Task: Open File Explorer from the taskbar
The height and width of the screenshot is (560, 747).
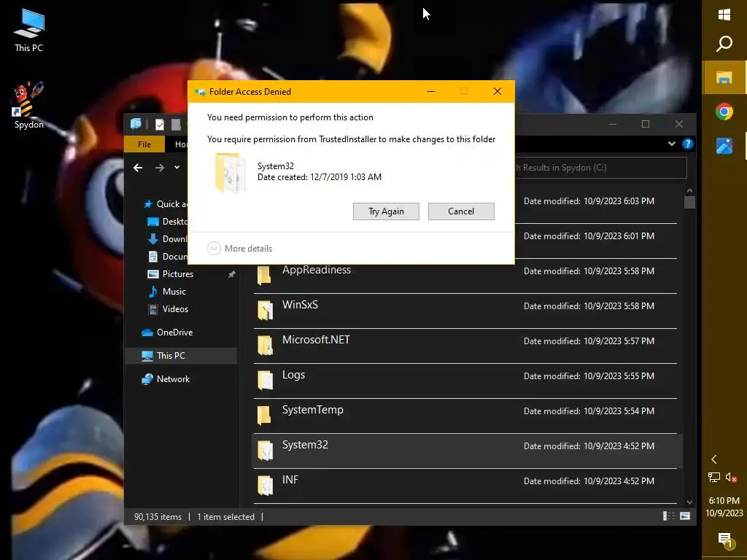Action: pyautogui.click(x=724, y=77)
